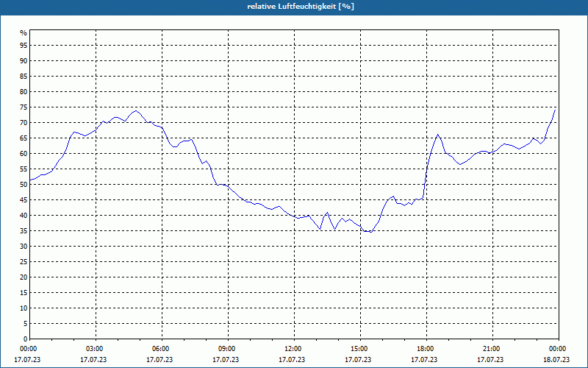Click the y-axis label 80
The height and width of the screenshot is (368, 588).
pyautogui.click(x=24, y=91)
